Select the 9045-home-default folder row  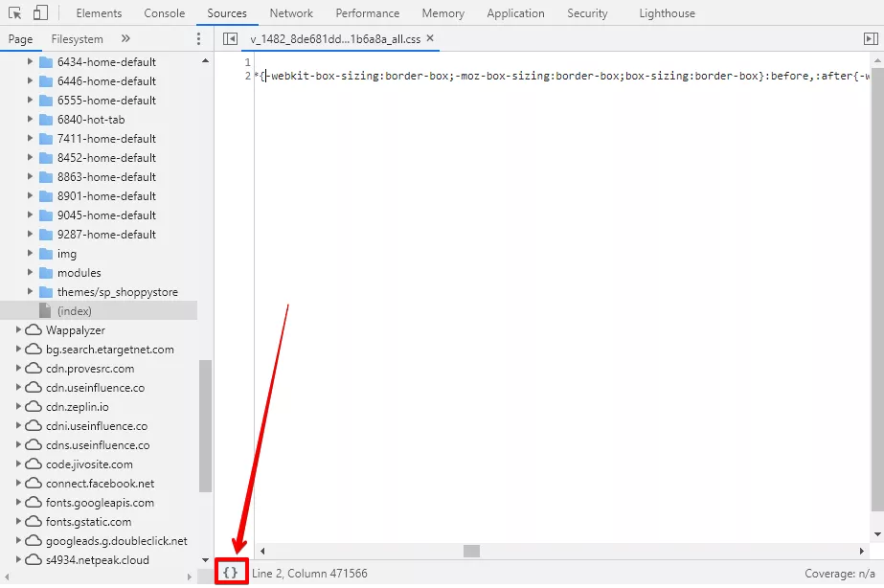tap(99, 215)
